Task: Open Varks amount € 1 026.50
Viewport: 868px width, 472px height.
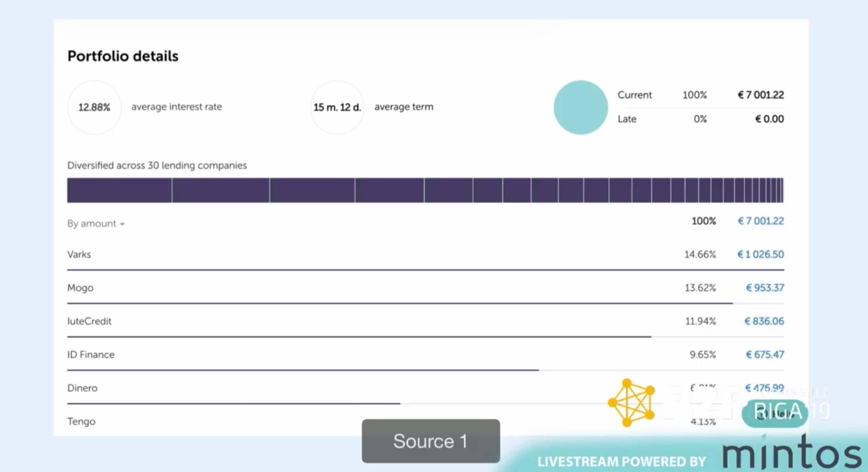Action: point(761,254)
